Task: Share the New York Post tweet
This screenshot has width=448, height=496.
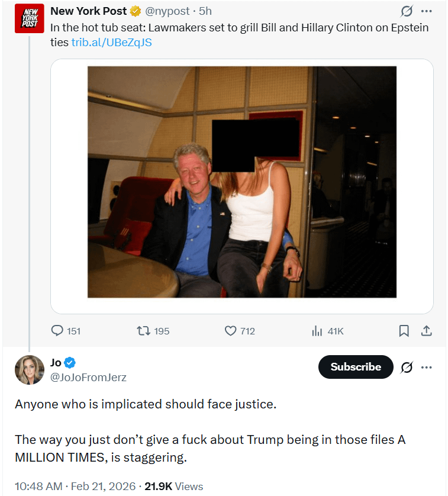Action: coord(426,331)
